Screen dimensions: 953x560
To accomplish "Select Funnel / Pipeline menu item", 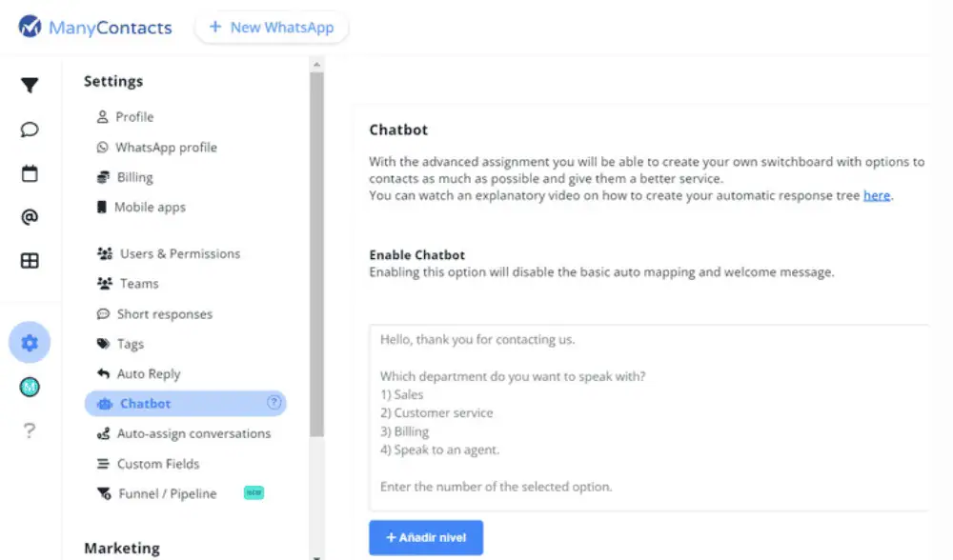I will click(166, 494).
